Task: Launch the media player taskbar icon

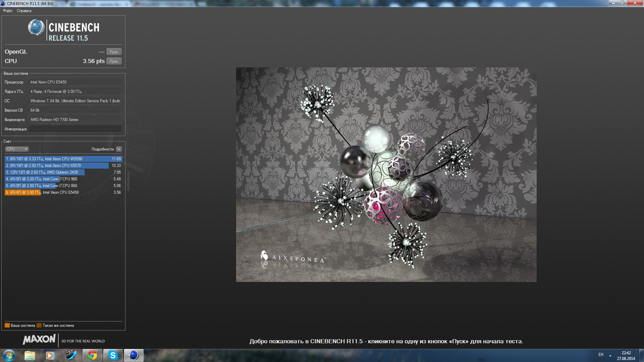Action: 50,355
